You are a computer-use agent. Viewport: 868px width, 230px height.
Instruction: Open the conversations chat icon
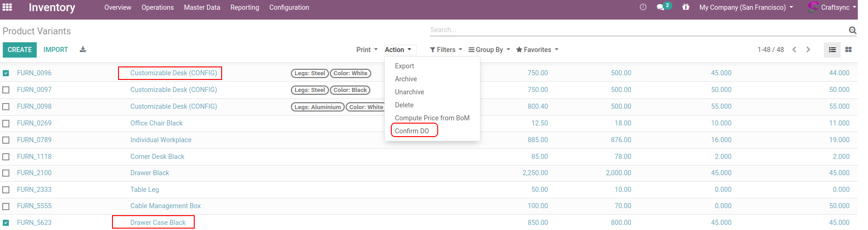pos(660,7)
